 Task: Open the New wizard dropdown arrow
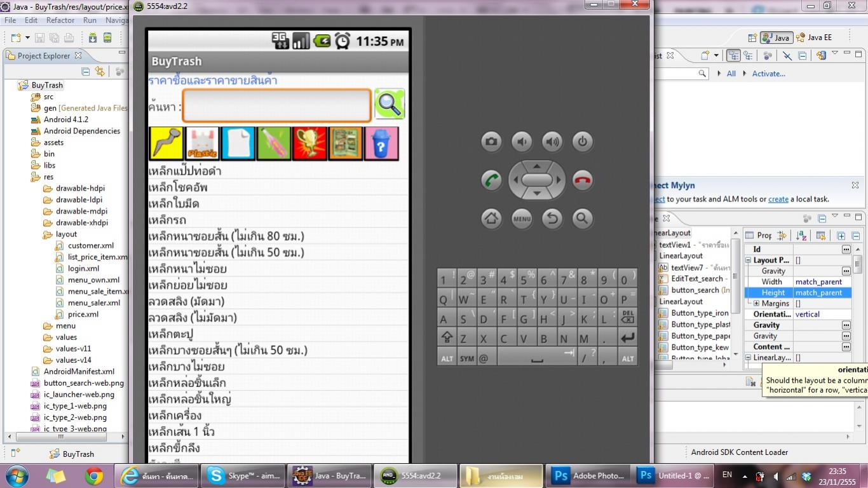(x=27, y=37)
